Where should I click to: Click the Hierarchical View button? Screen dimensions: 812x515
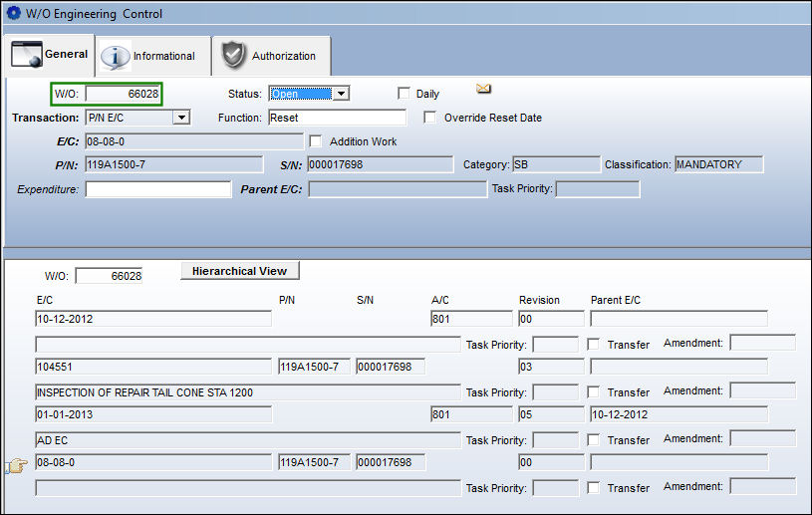click(x=240, y=271)
